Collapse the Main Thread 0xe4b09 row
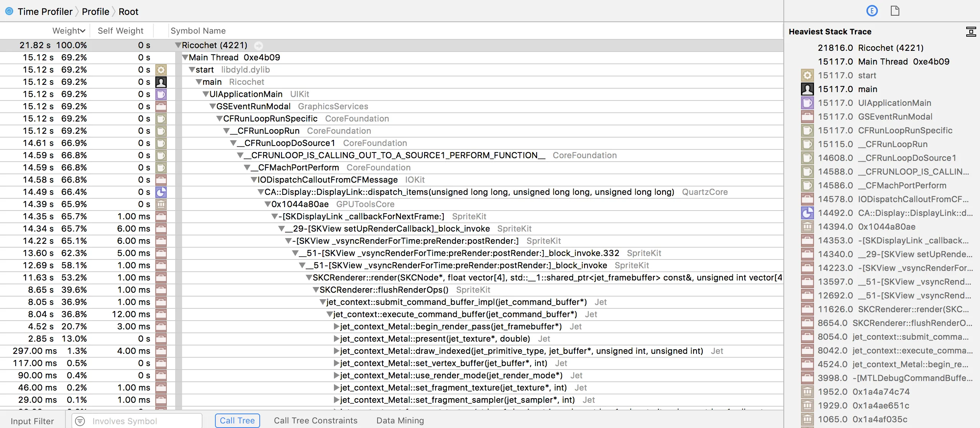The height and width of the screenshot is (428, 980). [185, 58]
